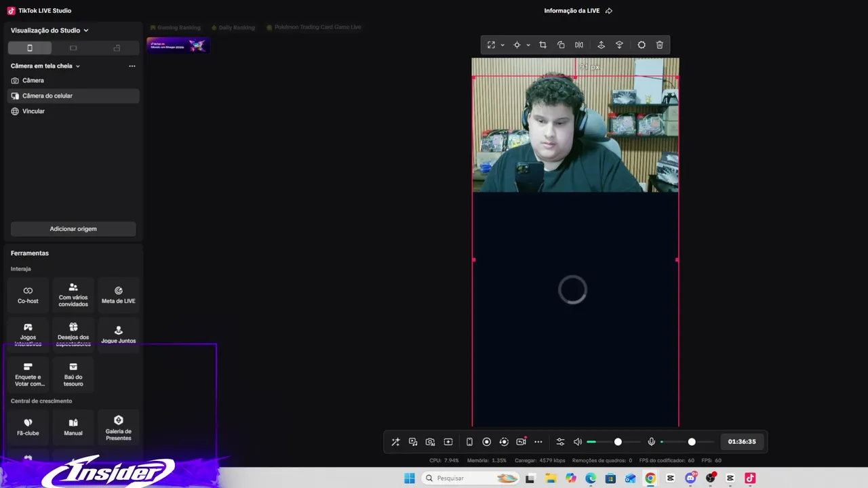
Task: Open the magic effects wand tool
Action: click(x=395, y=442)
